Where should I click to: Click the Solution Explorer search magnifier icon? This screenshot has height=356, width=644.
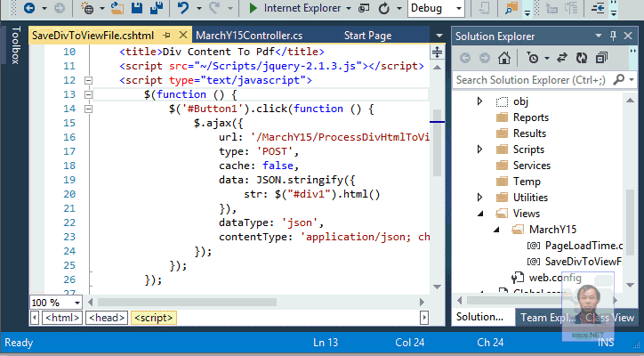coord(618,79)
